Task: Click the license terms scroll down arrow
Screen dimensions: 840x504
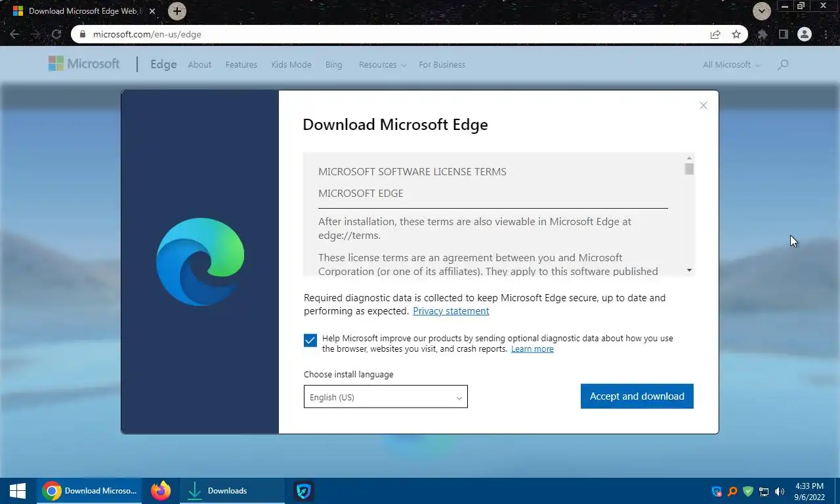Action: pyautogui.click(x=689, y=270)
